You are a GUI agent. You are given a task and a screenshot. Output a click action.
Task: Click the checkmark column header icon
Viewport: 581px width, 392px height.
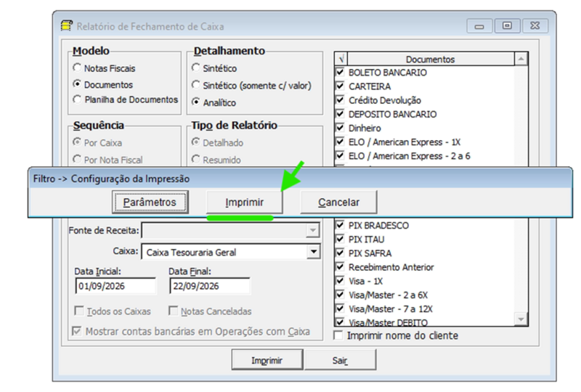341,59
